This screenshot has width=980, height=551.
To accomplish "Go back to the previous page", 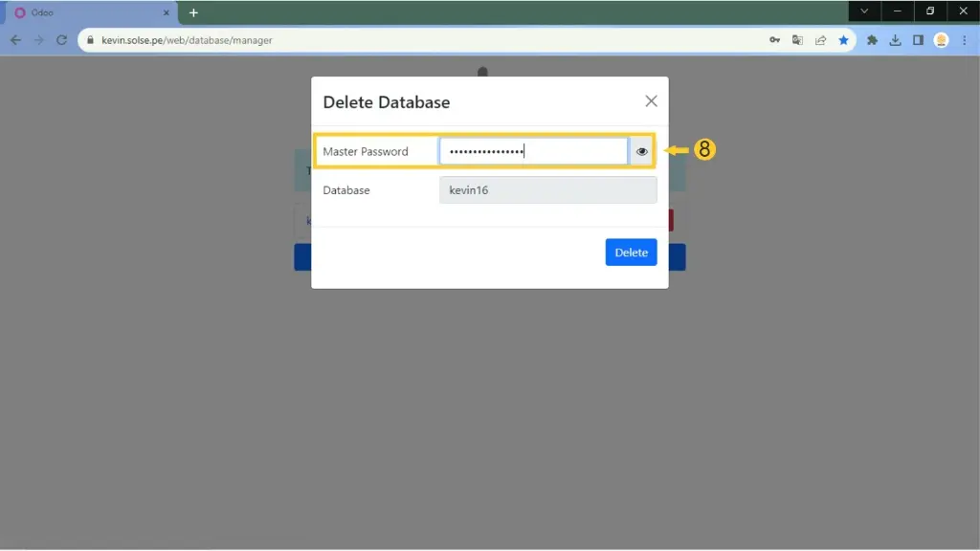I will click(x=15, y=40).
